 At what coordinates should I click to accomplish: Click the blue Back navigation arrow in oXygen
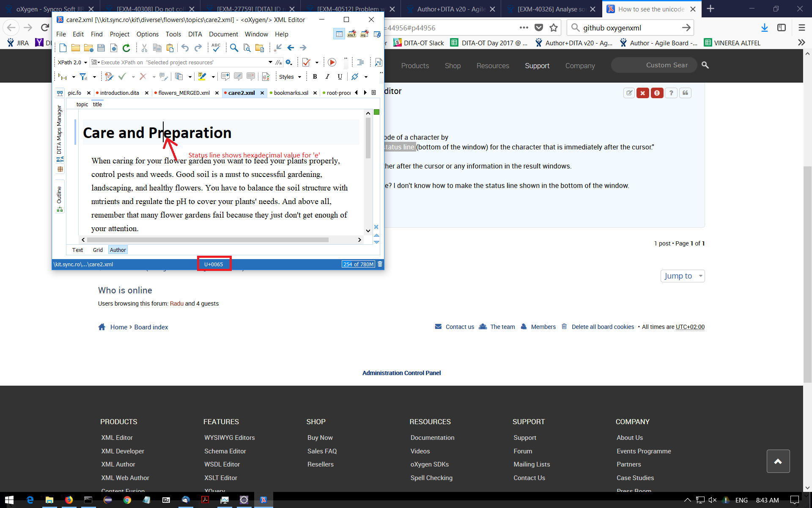(291, 48)
